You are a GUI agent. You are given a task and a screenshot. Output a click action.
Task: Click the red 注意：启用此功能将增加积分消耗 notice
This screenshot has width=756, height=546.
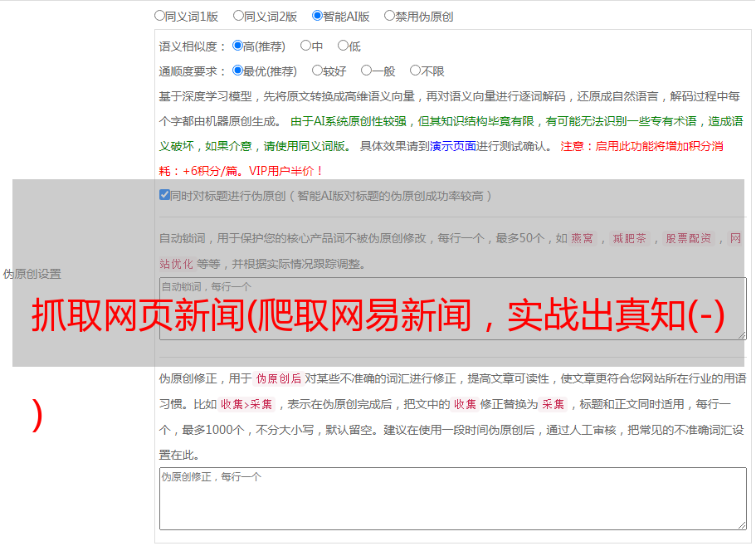(441, 158)
